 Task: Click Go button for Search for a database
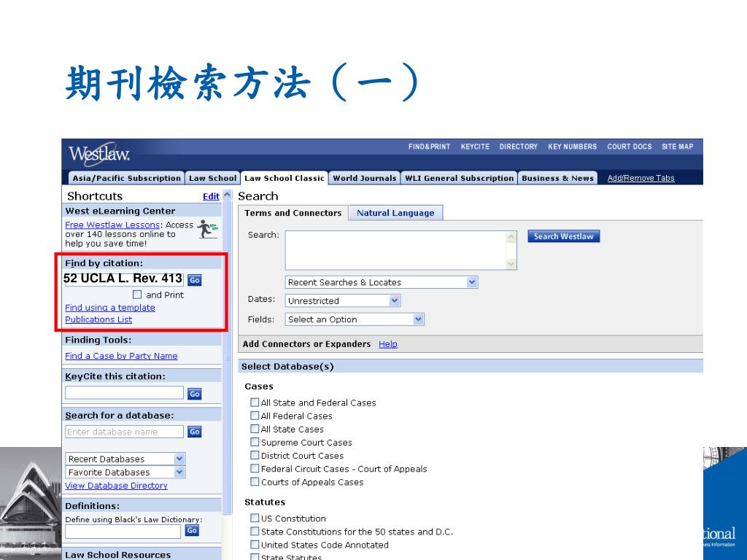click(194, 432)
